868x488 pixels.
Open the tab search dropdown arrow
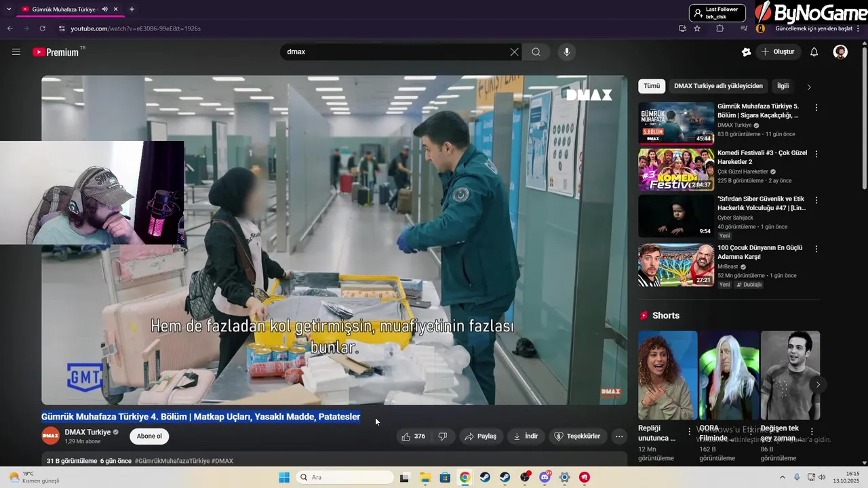(x=9, y=9)
